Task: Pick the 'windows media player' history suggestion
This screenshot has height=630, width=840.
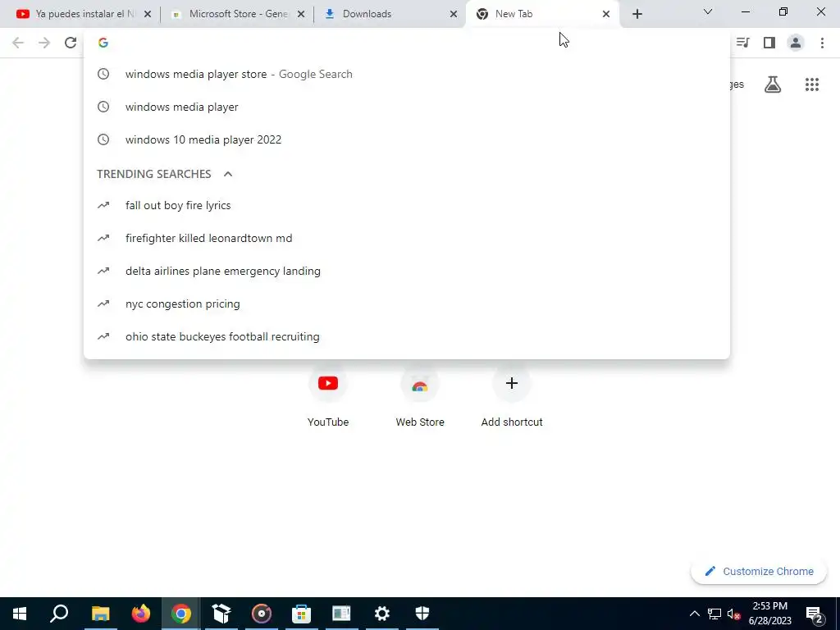Action: pos(407,107)
